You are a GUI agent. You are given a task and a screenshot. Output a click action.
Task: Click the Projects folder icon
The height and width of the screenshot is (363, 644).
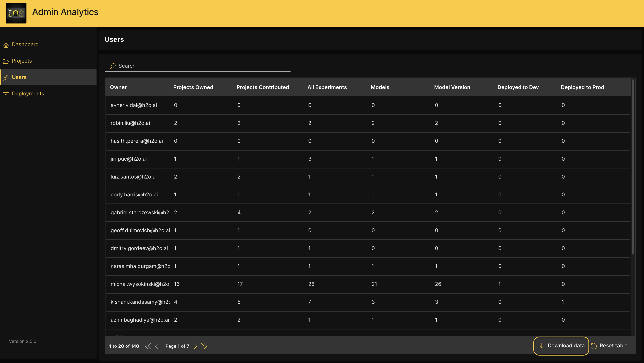(x=6, y=61)
